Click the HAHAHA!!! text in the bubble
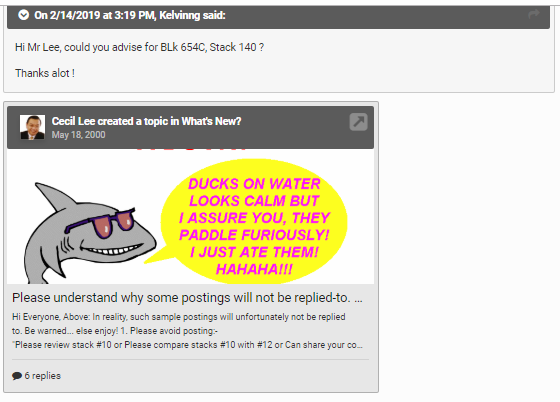This screenshot has width=560, height=402. coord(254,269)
